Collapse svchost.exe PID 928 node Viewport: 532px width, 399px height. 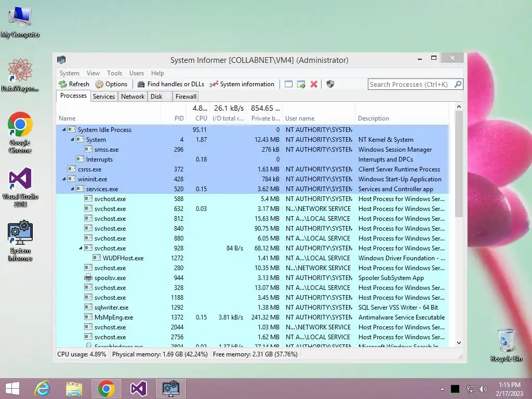81,248
